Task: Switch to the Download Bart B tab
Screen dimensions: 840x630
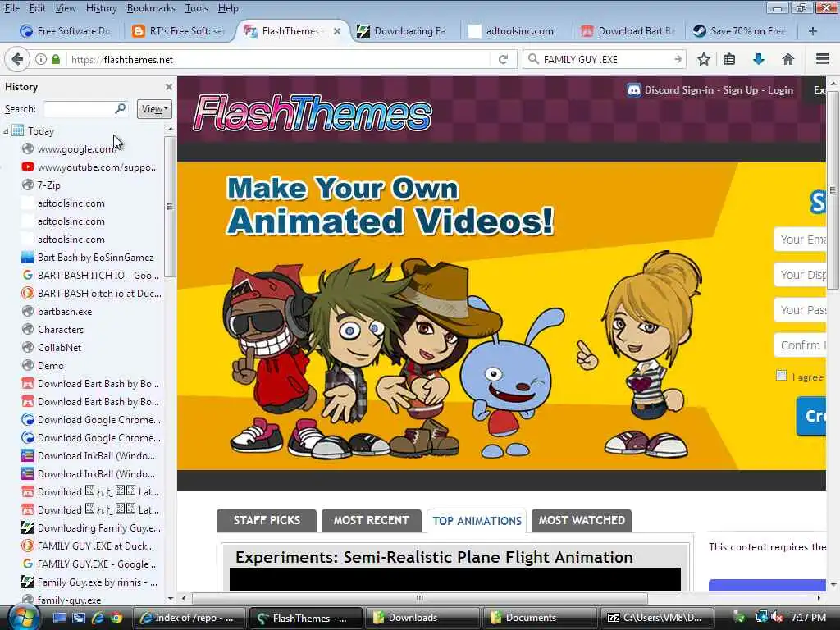Action: tap(628, 31)
